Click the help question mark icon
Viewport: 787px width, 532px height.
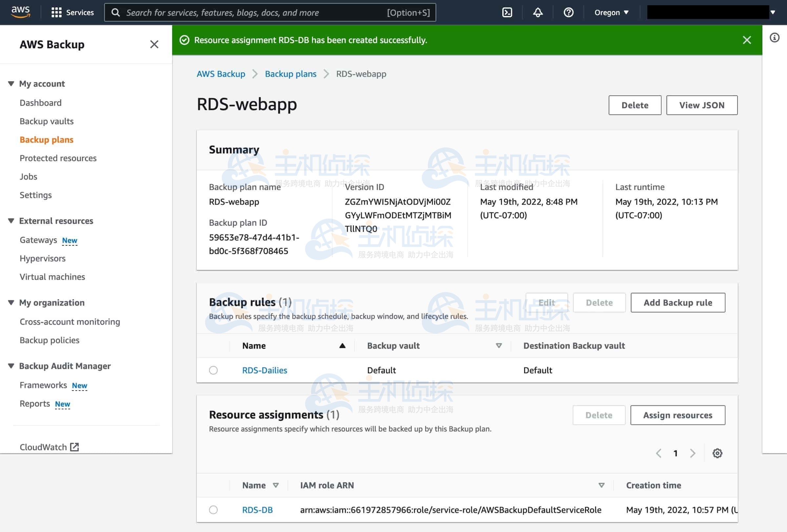click(568, 12)
